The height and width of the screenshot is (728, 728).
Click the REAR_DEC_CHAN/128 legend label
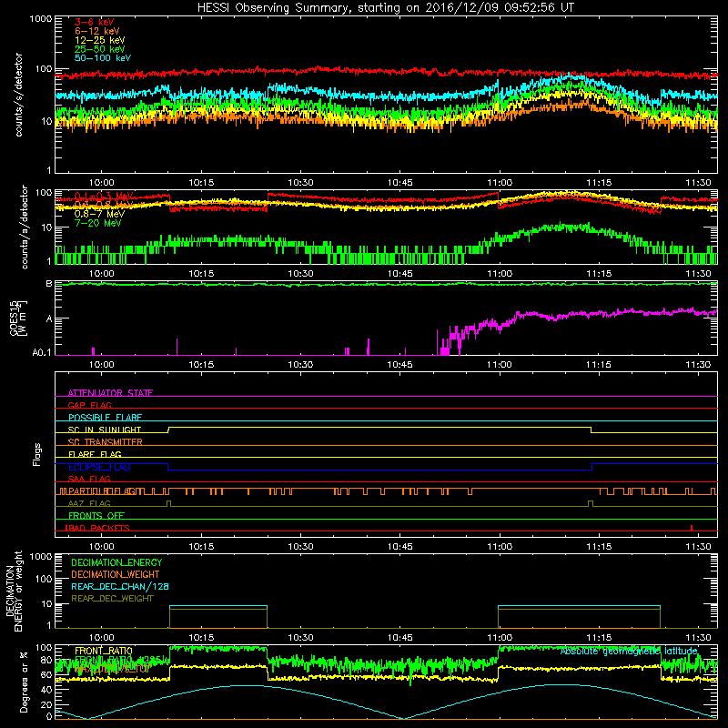(120, 586)
